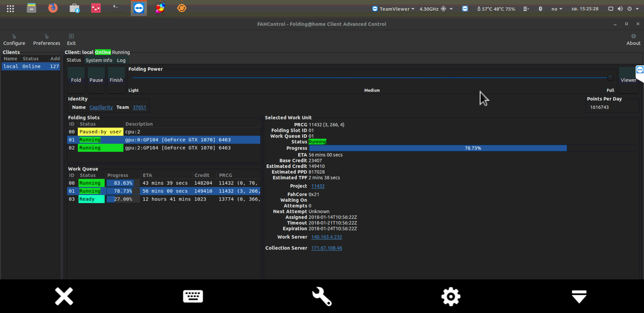Open remote session settings gear
644x313 pixels.
[x=451, y=296]
